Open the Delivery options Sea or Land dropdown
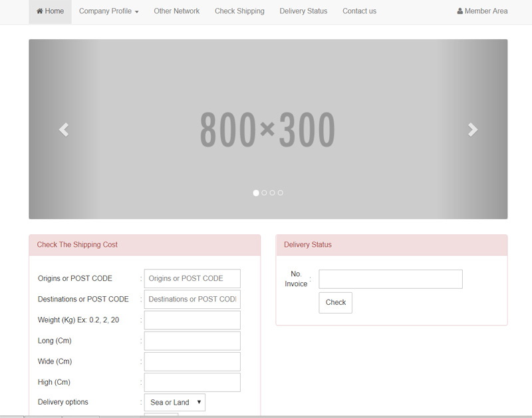 pyautogui.click(x=174, y=403)
